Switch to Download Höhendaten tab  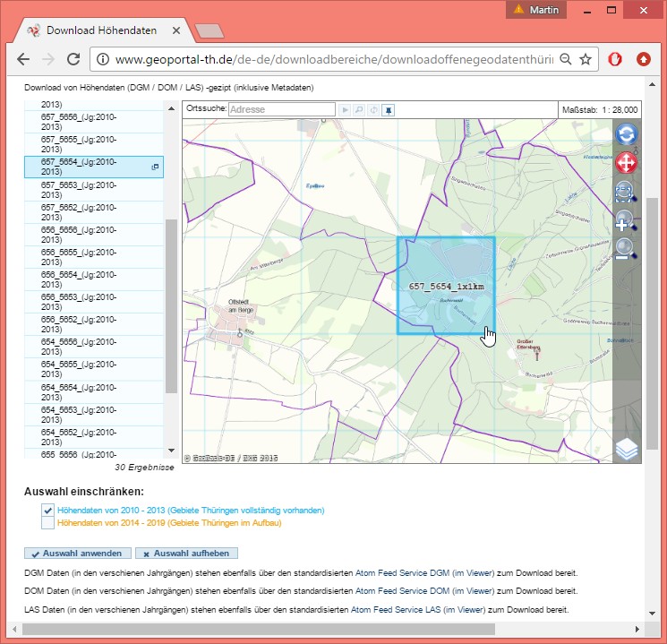point(101,30)
